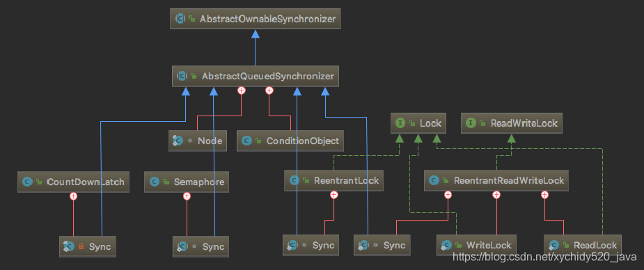Select the ReentrantLock class label

pos(346,180)
